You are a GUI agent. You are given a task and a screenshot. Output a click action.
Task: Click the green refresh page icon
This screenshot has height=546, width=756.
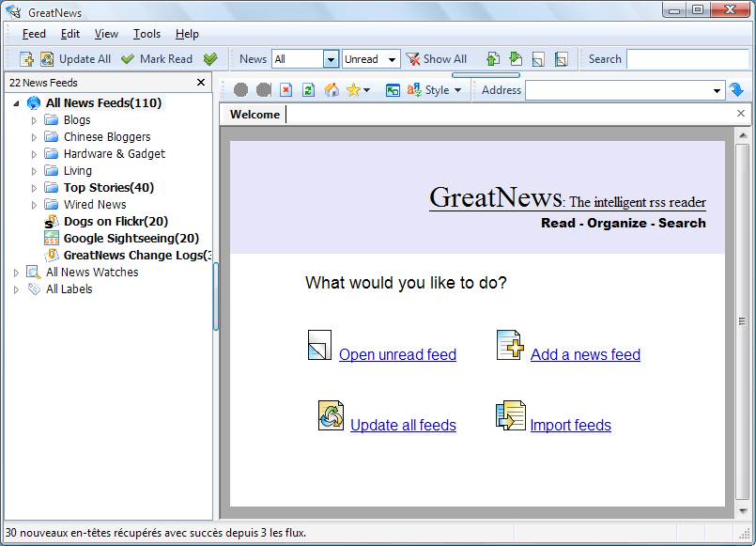point(309,89)
